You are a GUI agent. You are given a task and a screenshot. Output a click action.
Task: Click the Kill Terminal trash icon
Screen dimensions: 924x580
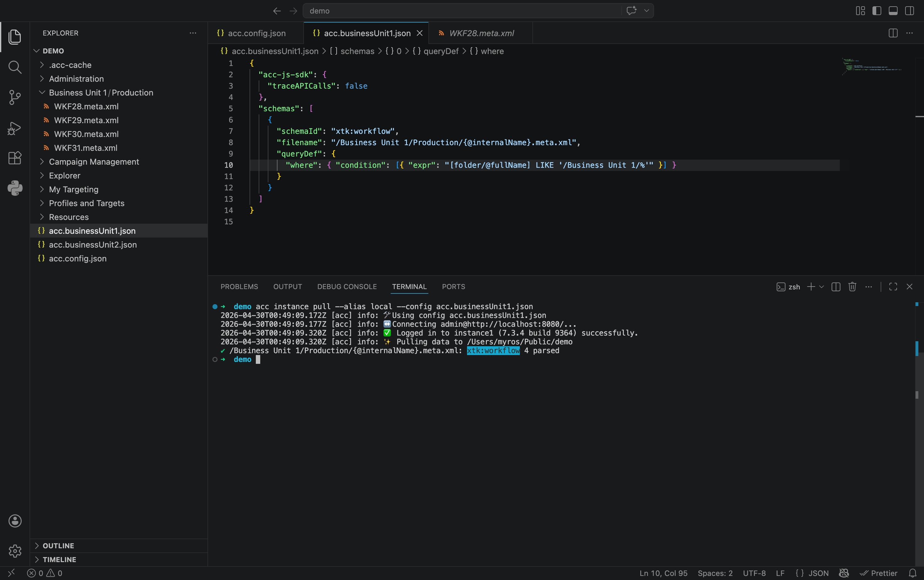click(x=852, y=287)
